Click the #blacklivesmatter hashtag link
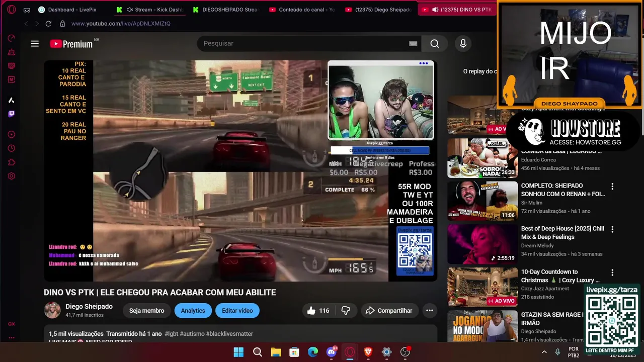644x362 pixels. pyautogui.click(x=229, y=334)
